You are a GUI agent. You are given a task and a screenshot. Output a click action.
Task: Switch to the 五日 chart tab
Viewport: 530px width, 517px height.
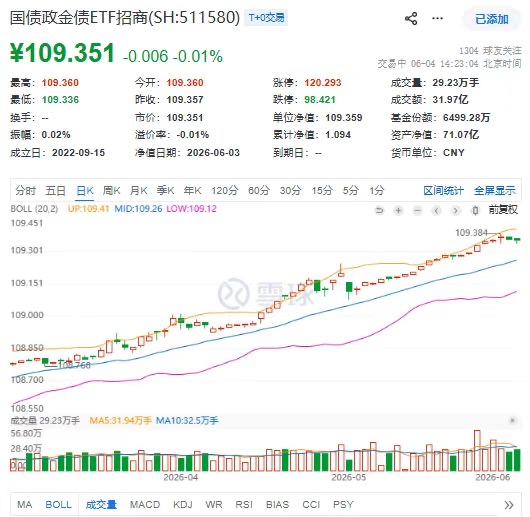[x=55, y=191]
